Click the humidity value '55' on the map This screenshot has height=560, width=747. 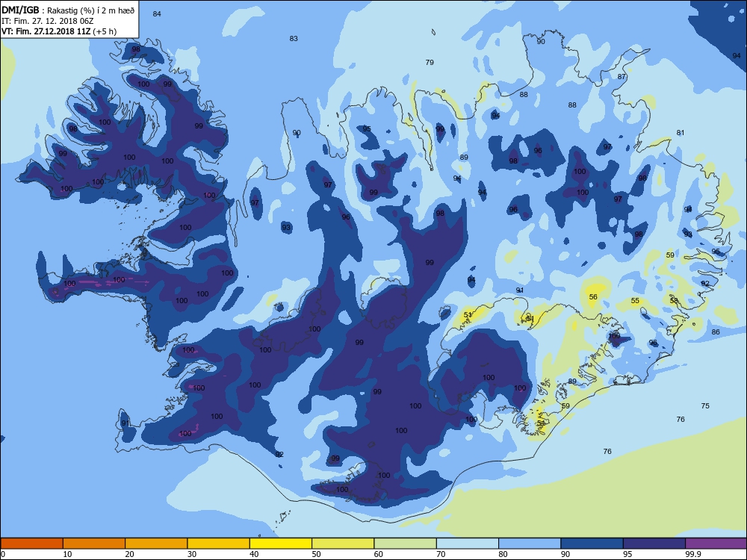(x=635, y=300)
